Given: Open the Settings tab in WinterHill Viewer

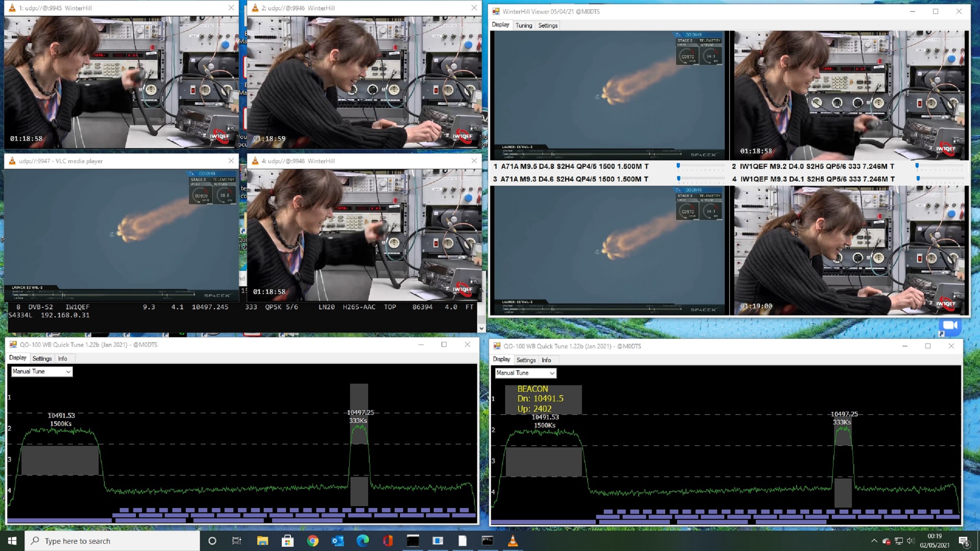Looking at the screenshot, I should click(548, 25).
